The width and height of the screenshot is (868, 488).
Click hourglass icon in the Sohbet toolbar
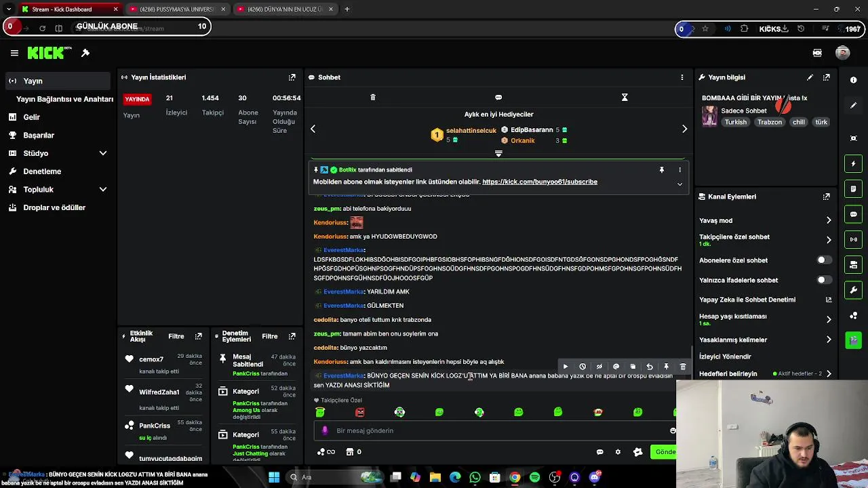coord(625,98)
